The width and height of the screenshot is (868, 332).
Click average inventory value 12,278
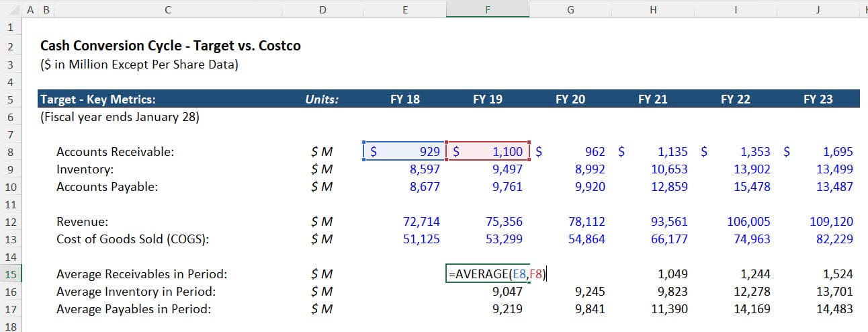752,292
